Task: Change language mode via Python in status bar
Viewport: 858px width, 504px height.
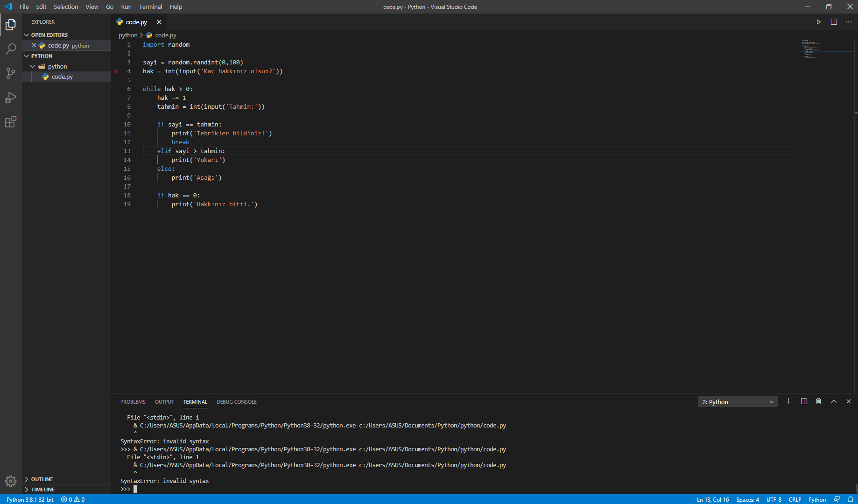Action: [x=817, y=499]
